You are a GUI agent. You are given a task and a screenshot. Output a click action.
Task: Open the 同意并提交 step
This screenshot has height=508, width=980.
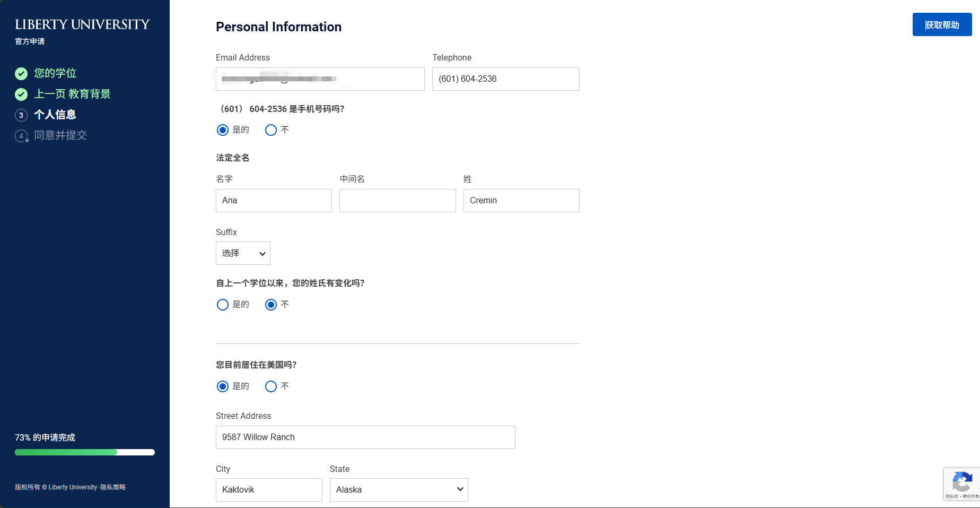coord(60,135)
